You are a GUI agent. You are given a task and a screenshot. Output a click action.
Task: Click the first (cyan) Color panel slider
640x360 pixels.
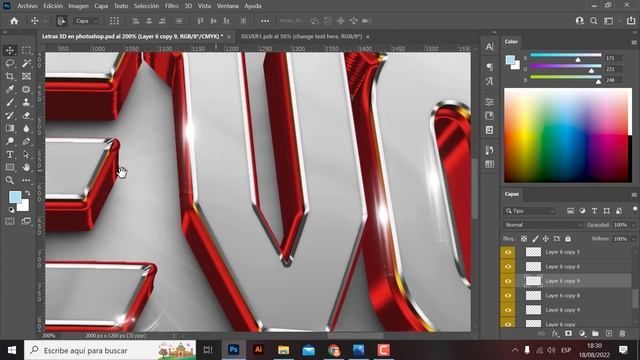(x=565, y=55)
